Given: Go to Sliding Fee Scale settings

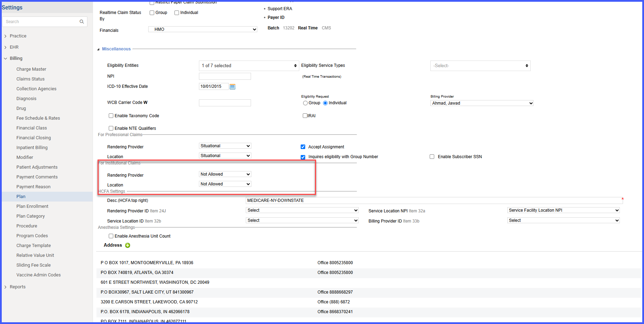Looking at the screenshot, I should tap(34, 265).
